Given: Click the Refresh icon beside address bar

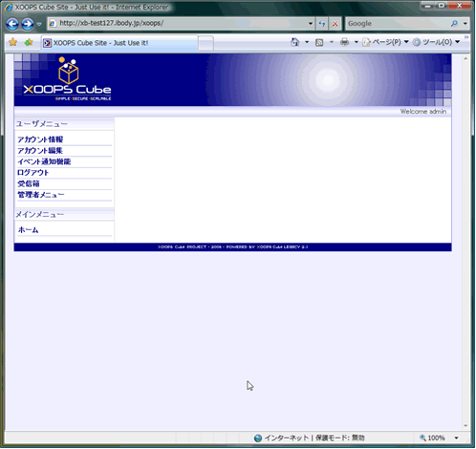Looking at the screenshot, I should coord(322,24).
